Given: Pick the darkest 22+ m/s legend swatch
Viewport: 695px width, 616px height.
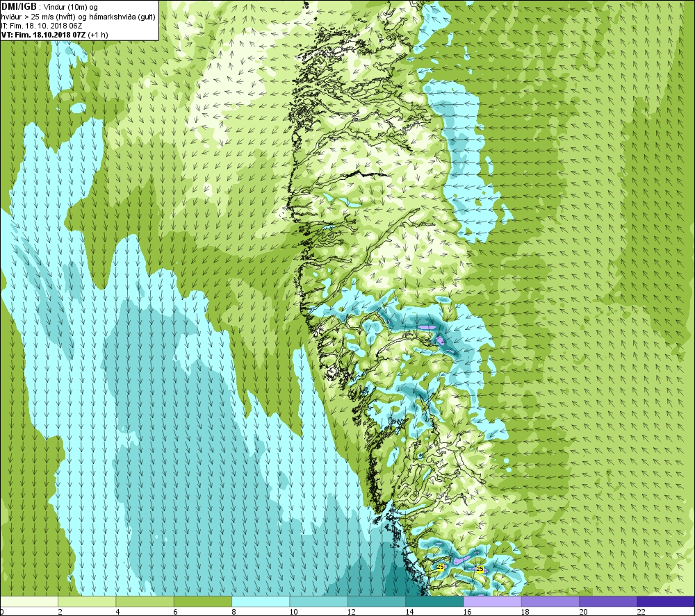Looking at the screenshot, I should tap(666, 601).
